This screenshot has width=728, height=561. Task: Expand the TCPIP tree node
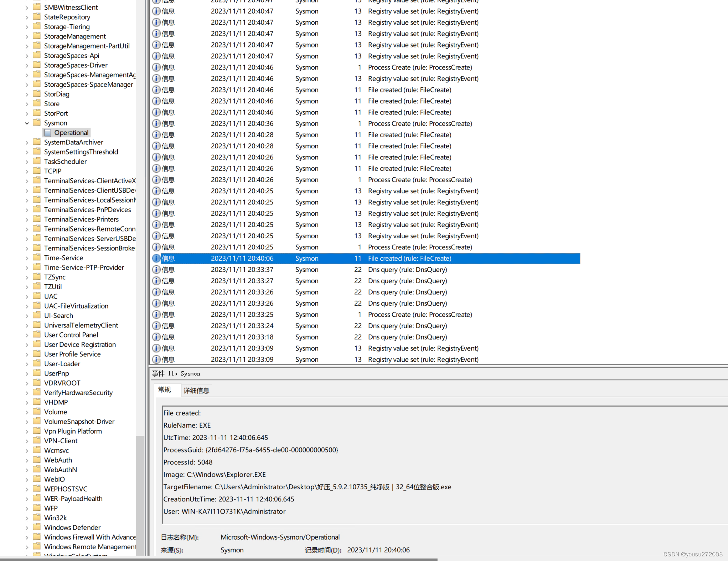(27, 172)
